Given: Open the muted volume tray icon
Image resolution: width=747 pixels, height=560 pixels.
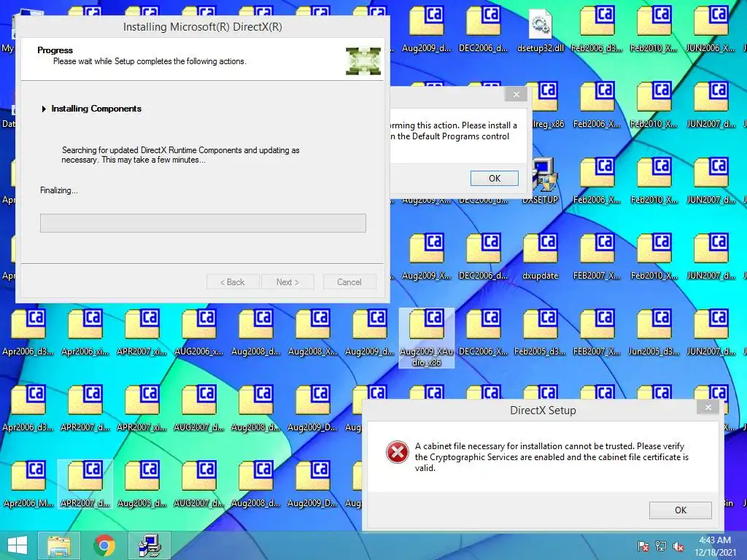Looking at the screenshot, I should pyautogui.click(x=678, y=546).
